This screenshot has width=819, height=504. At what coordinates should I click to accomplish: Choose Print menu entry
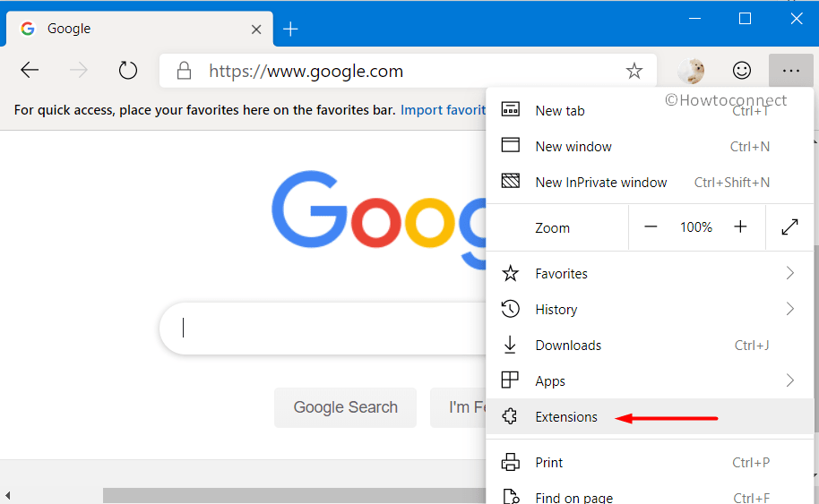650,462
